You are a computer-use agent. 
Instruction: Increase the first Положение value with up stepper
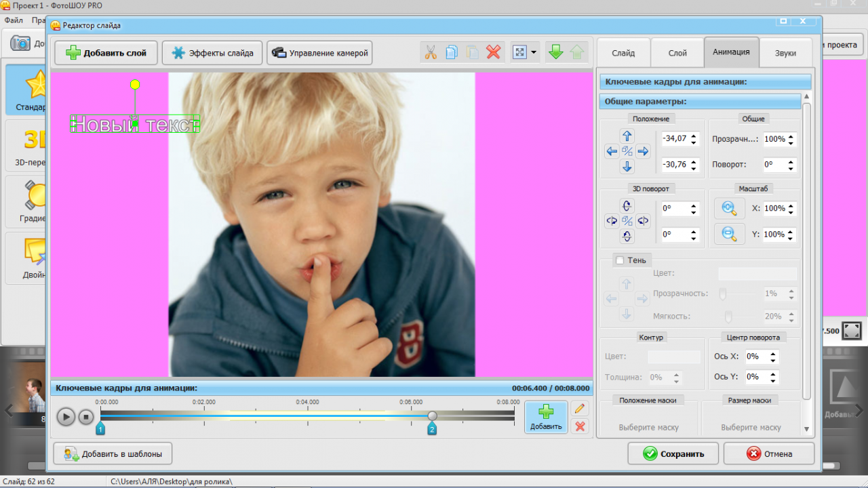coord(693,136)
